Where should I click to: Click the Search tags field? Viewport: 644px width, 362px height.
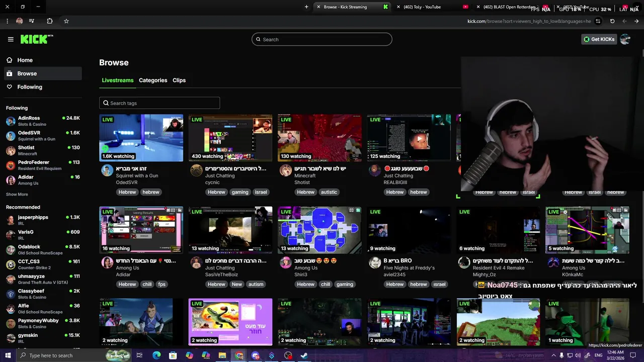pyautogui.click(x=159, y=103)
